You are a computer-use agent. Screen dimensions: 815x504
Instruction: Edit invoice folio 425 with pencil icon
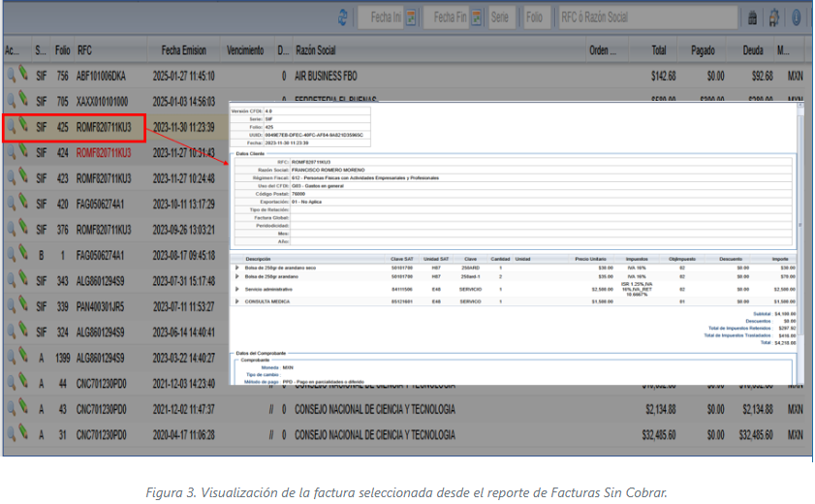23,126
